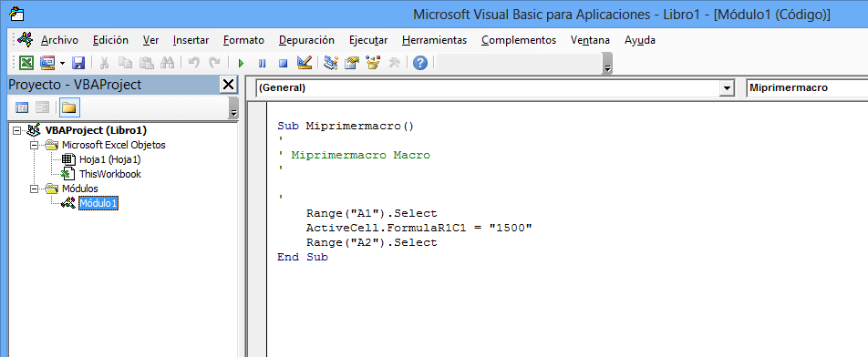Place cursor on Sub Miprimermacro() line
This screenshot has width=868, height=357.
pos(346,126)
